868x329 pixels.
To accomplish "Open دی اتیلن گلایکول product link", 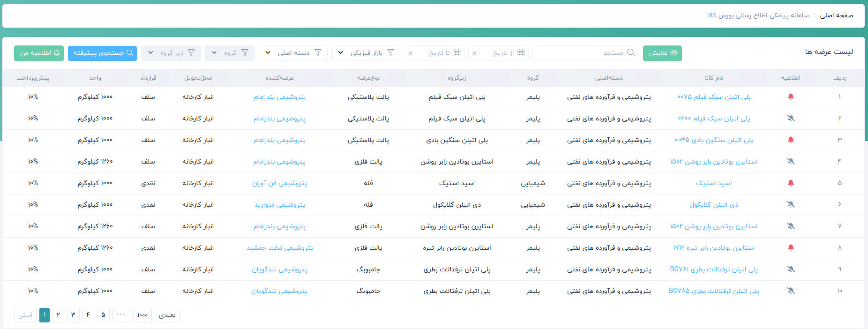I will click(714, 205).
